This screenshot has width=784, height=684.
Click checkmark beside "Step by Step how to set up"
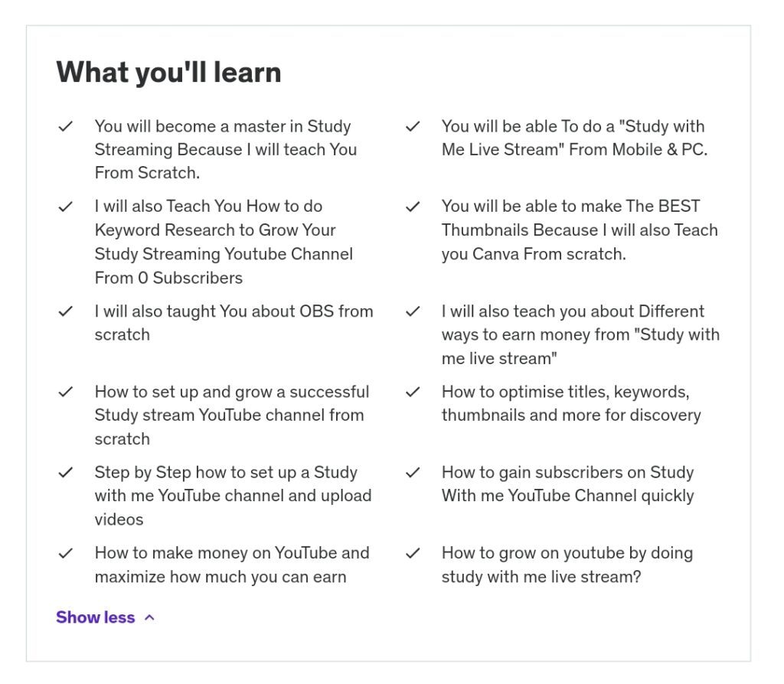pyautogui.click(x=66, y=472)
